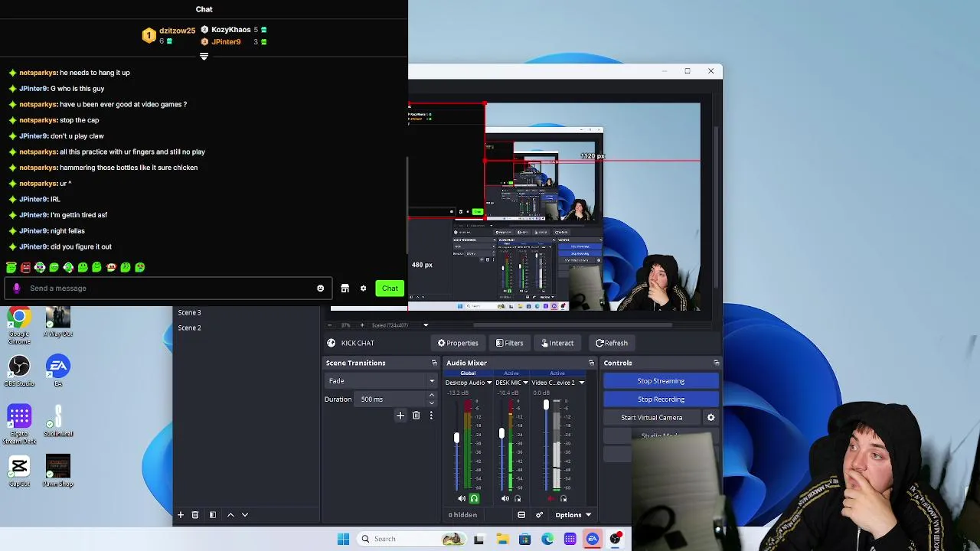This screenshot has height=551, width=980.
Task: Expand DESK MIC source dropdown
Action: tap(525, 383)
